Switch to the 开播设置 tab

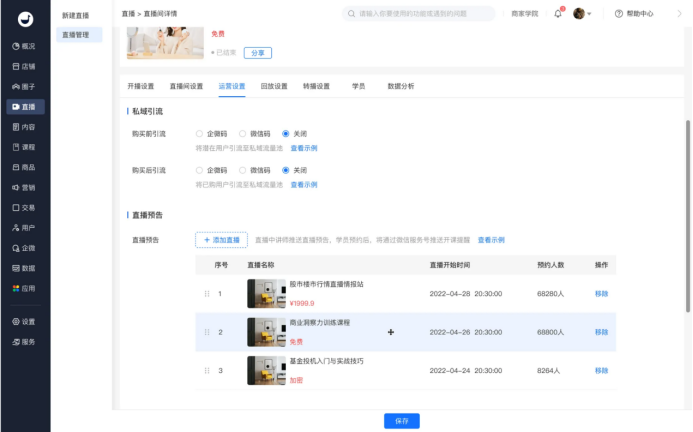(x=141, y=86)
